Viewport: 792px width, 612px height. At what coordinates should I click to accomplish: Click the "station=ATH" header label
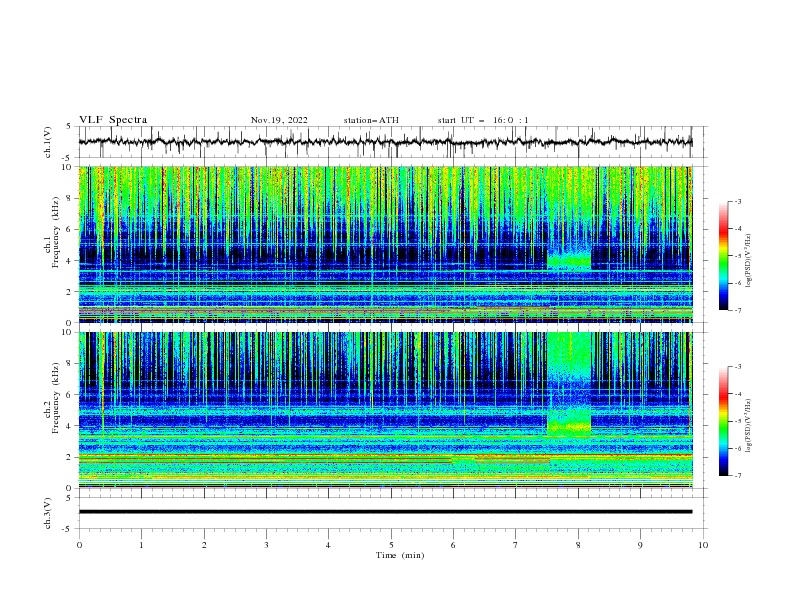[371, 120]
